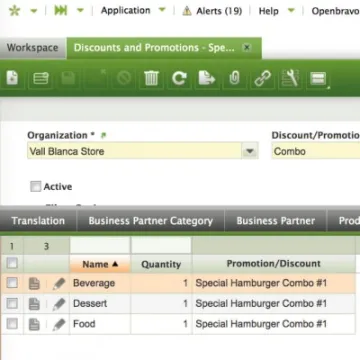Expand the Organization dropdown arrow
This screenshot has width=360, height=360.
[x=250, y=151]
